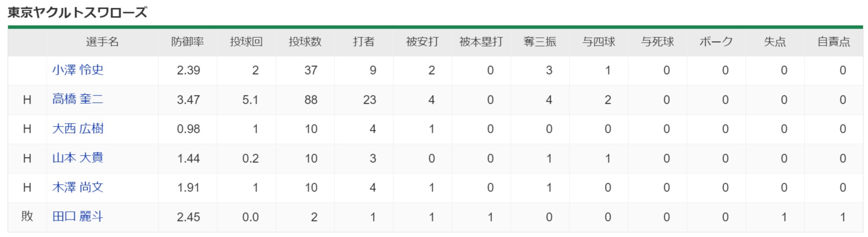Click the 投球回 column header
868x237 pixels.
pos(246,42)
